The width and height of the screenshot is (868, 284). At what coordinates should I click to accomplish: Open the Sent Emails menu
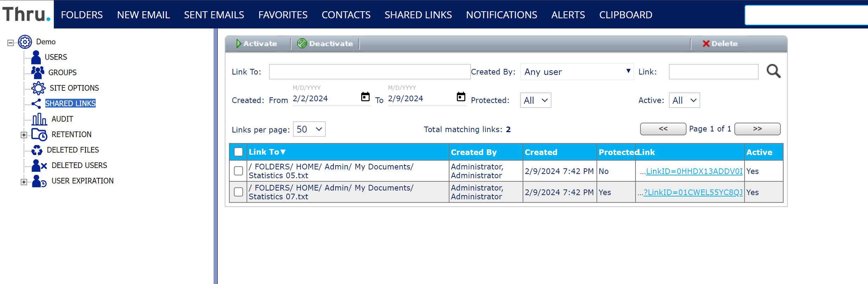(x=214, y=15)
